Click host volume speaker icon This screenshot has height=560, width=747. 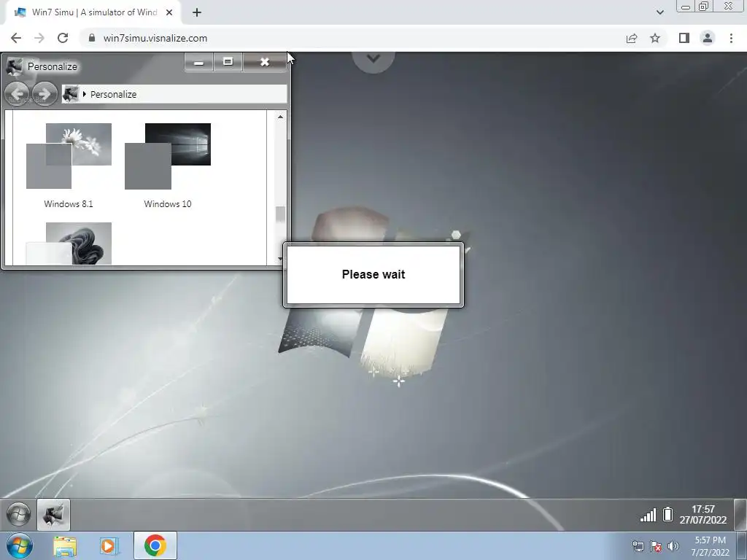(673, 546)
